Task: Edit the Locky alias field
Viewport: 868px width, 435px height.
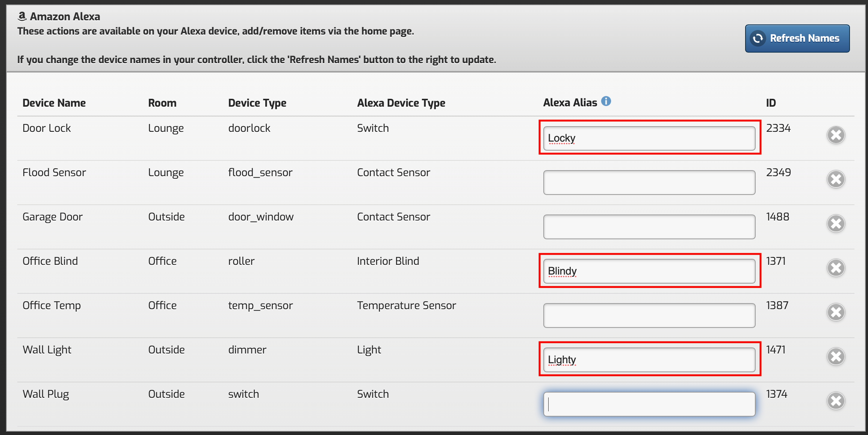Action: (649, 139)
